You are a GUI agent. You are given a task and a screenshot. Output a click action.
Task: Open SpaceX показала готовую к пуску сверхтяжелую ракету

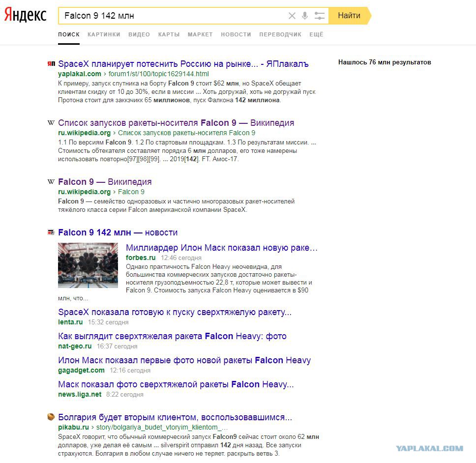click(x=175, y=312)
